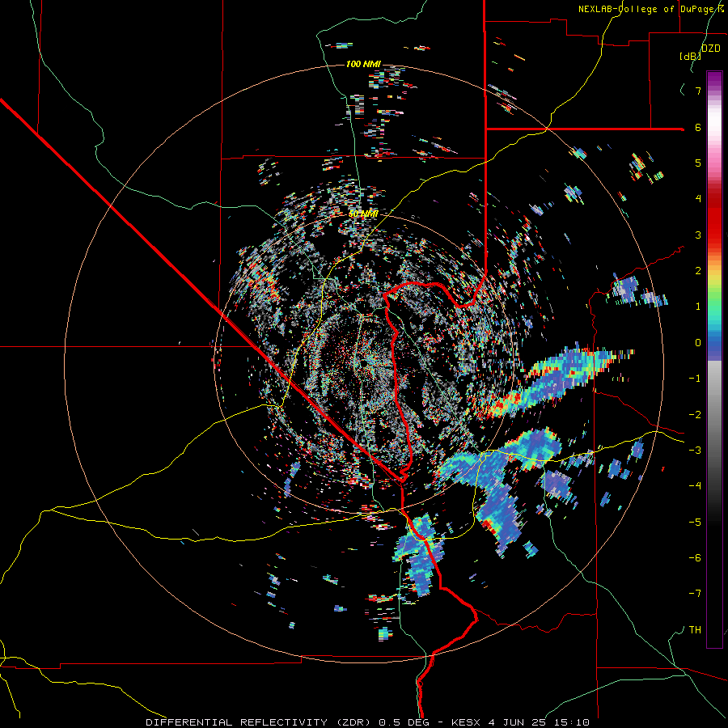This screenshot has width=728, height=728.
Task: Click the 4 JUN 25 date text
Action: (515, 722)
